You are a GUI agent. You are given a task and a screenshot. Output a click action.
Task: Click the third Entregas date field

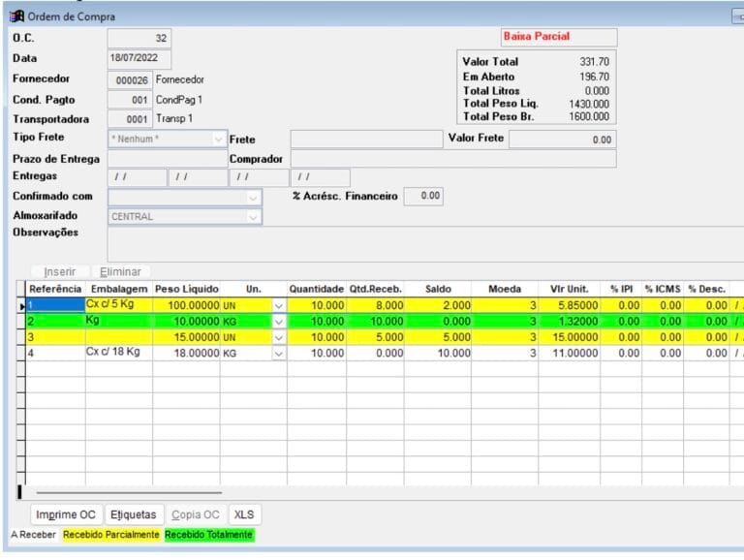pos(259,177)
